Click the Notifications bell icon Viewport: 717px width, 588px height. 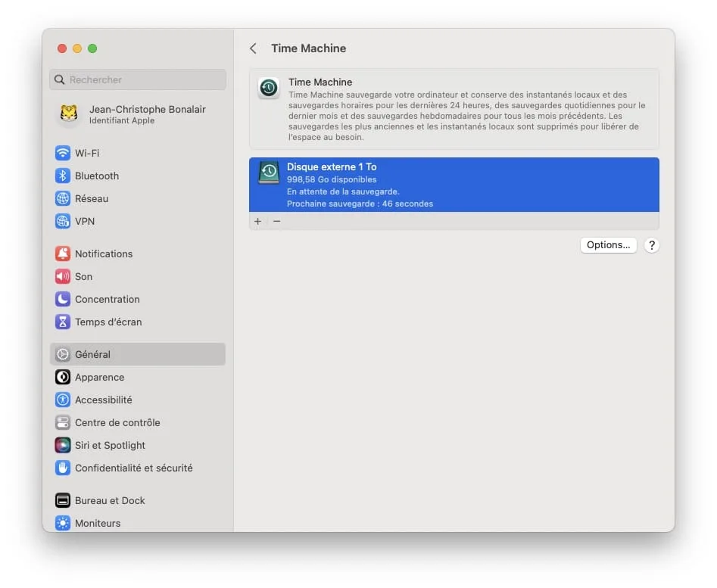[x=63, y=254]
